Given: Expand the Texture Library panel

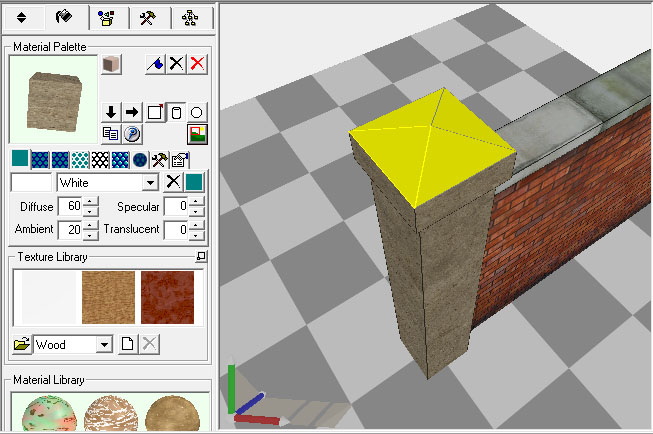Looking at the screenshot, I should [201, 257].
